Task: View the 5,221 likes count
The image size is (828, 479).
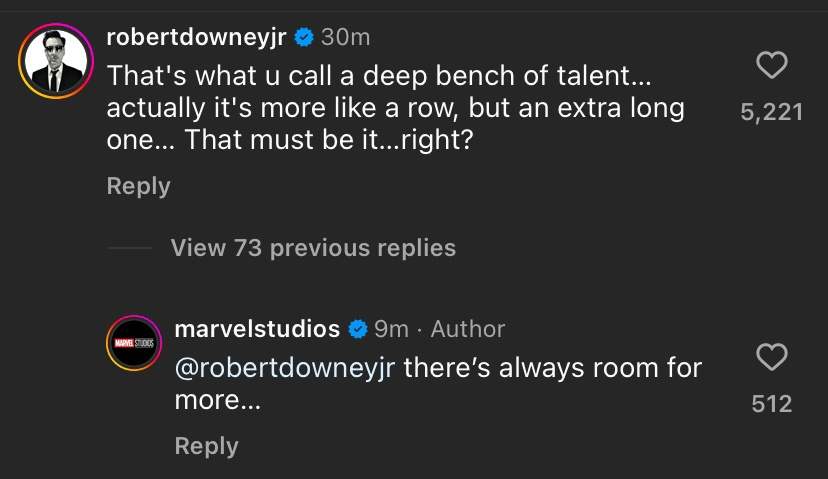Action: pos(772,113)
